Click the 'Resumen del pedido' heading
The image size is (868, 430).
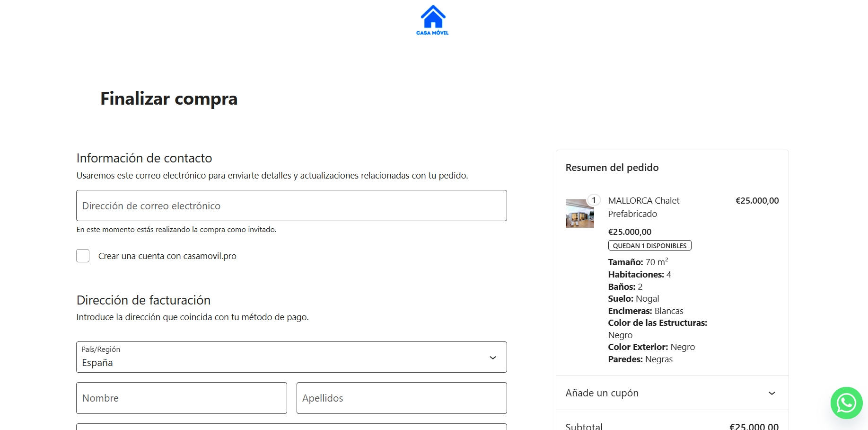coord(612,168)
